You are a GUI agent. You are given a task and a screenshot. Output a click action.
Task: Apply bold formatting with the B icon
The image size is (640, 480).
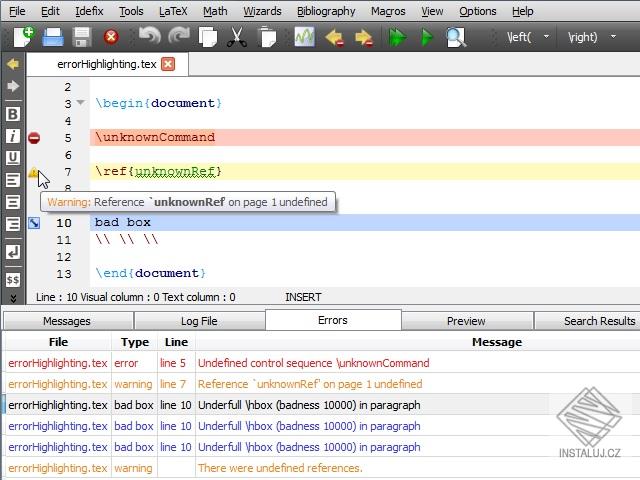coord(13,114)
